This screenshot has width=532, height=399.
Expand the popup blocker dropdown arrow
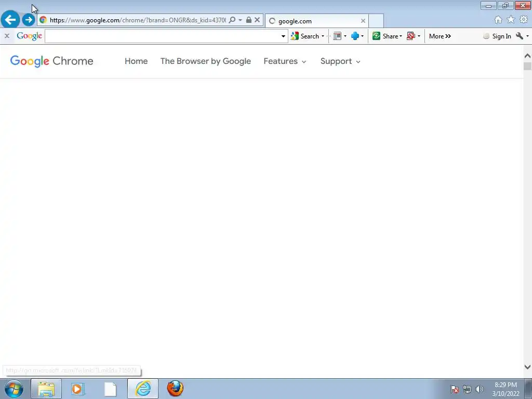[419, 36]
